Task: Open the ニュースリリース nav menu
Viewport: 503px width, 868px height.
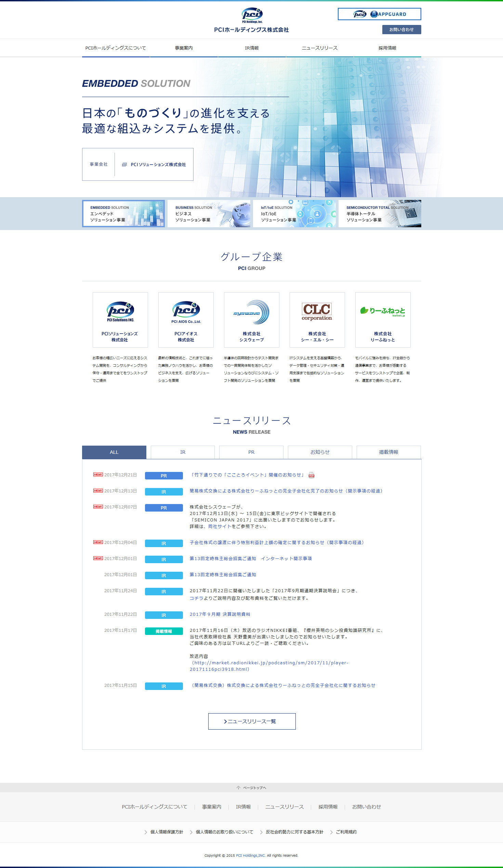Action: (320, 48)
